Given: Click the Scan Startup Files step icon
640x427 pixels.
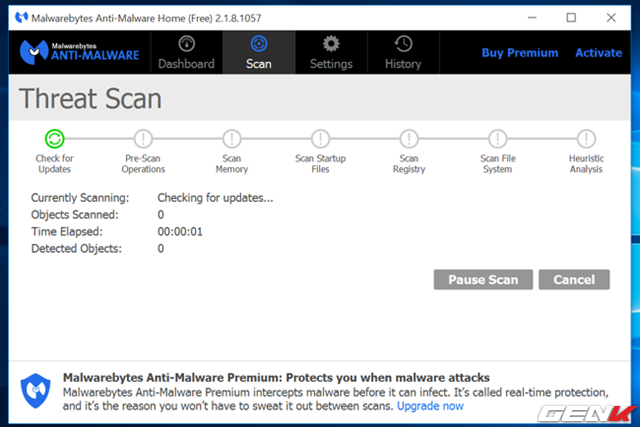Looking at the screenshot, I should [x=320, y=139].
